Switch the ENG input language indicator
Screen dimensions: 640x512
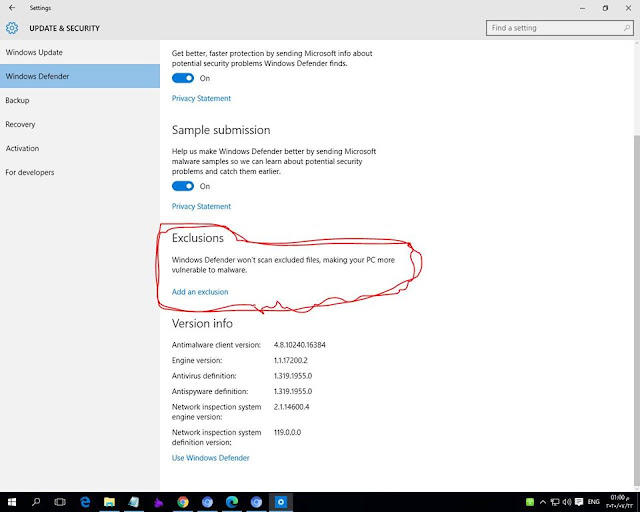[x=593, y=502]
